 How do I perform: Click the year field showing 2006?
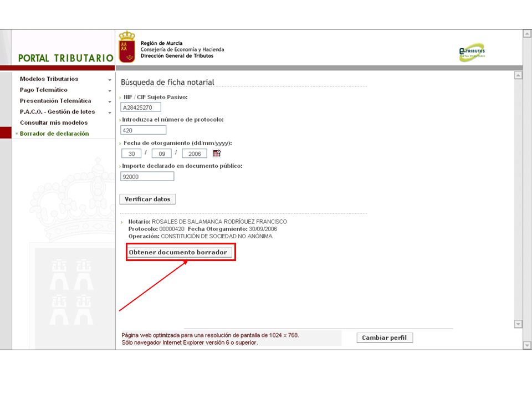(195, 154)
